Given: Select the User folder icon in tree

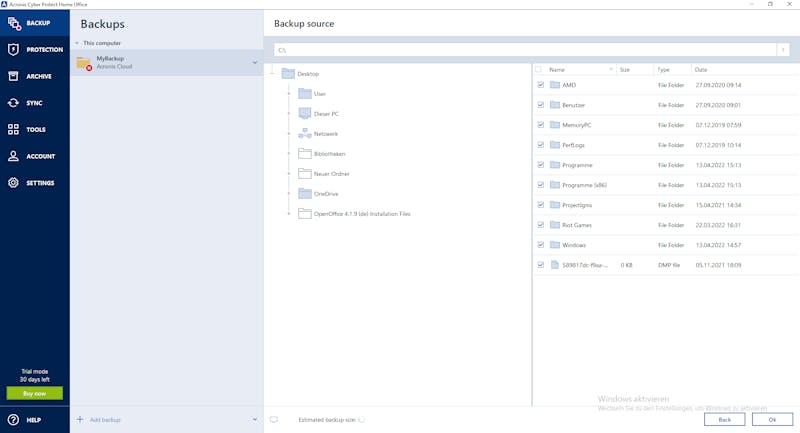Looking at the screenshot, I should [305, 93].
